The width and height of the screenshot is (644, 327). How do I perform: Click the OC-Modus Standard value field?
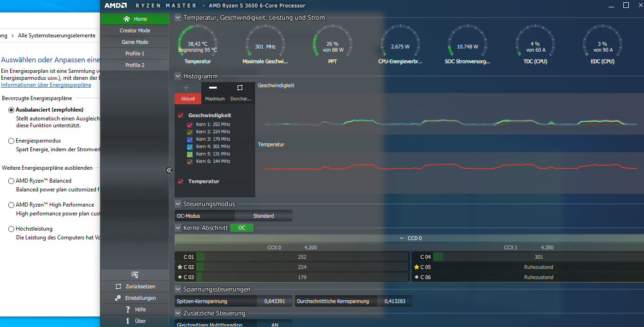click(263, 216)
